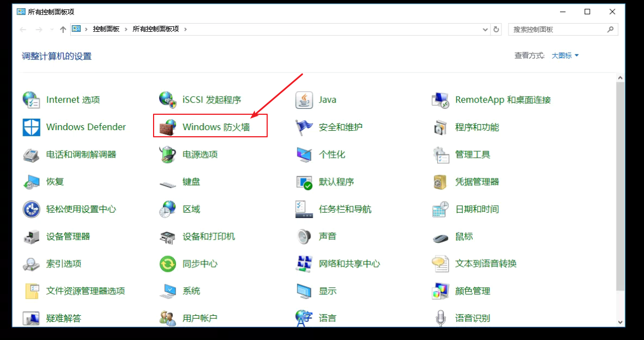Click the 鼠标 mouse icon
This screenshot has height=340, width=644.
pos(440,238)
